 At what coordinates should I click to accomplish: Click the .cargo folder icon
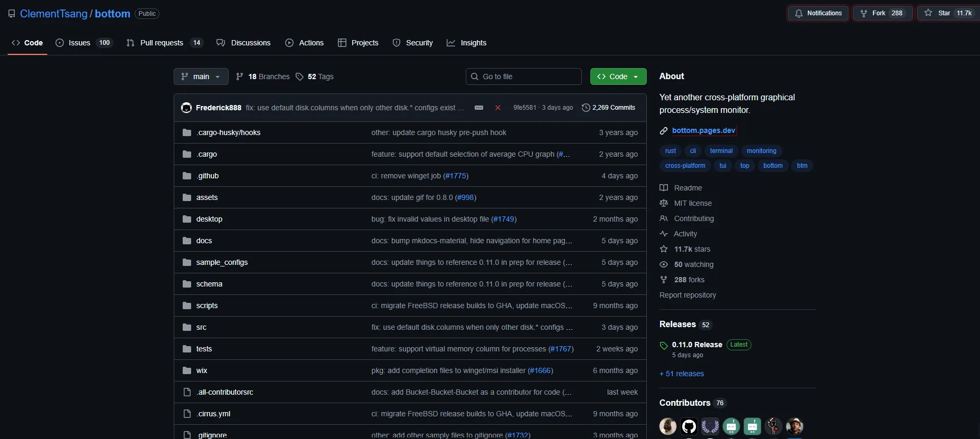(x=187, y=154)
